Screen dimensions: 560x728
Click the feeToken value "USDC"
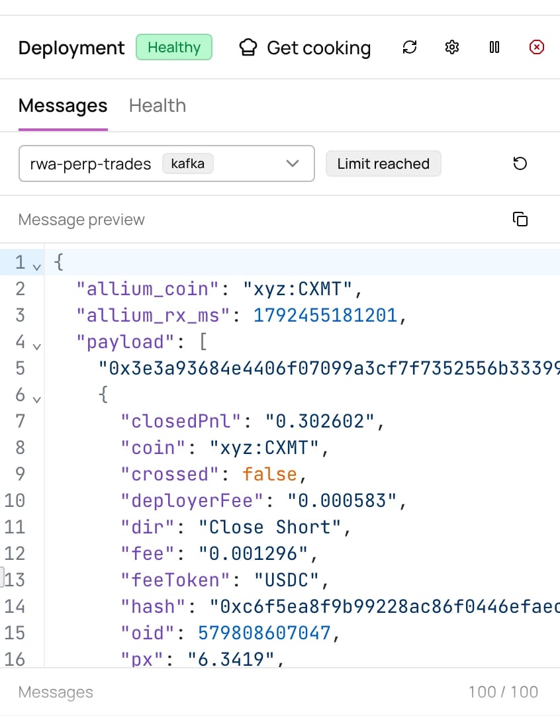coord(286,580)
